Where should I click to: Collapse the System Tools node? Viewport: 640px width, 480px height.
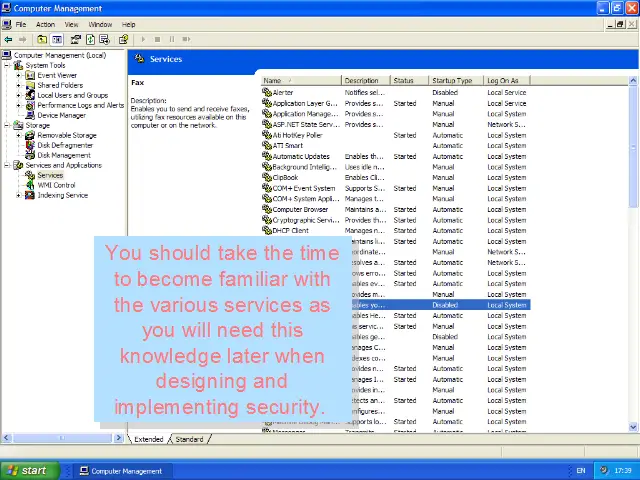tap(6, 65)
